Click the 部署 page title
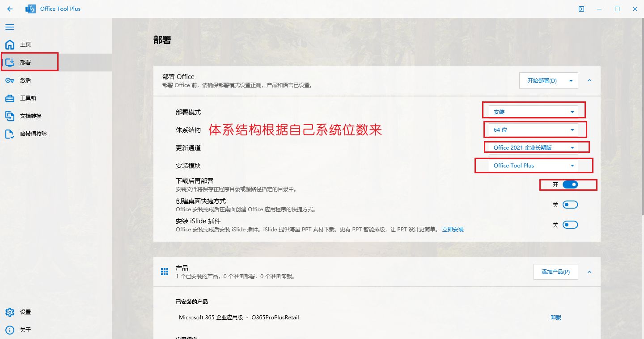The image size is (644, 339). [162, 40]
